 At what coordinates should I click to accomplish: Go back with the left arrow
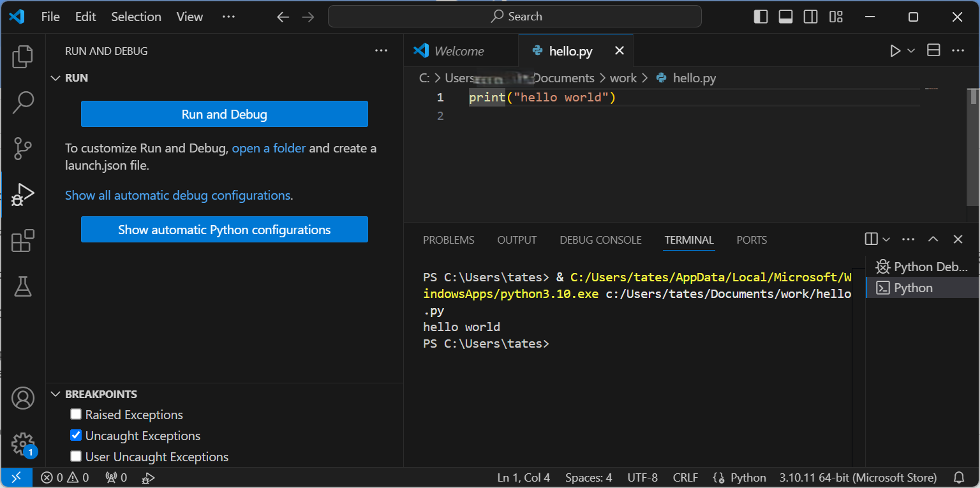pyautogui.click(x=283, y=17)
